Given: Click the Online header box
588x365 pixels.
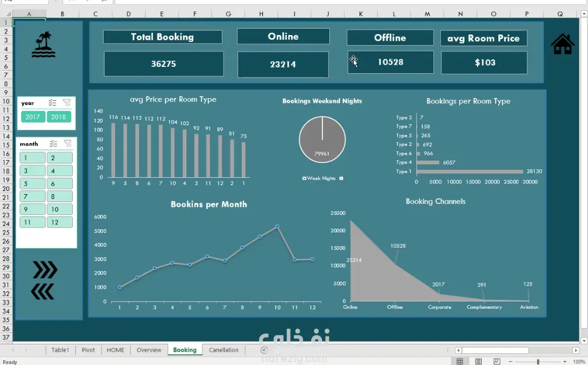Looking at the screenshot, I should 283,36.
